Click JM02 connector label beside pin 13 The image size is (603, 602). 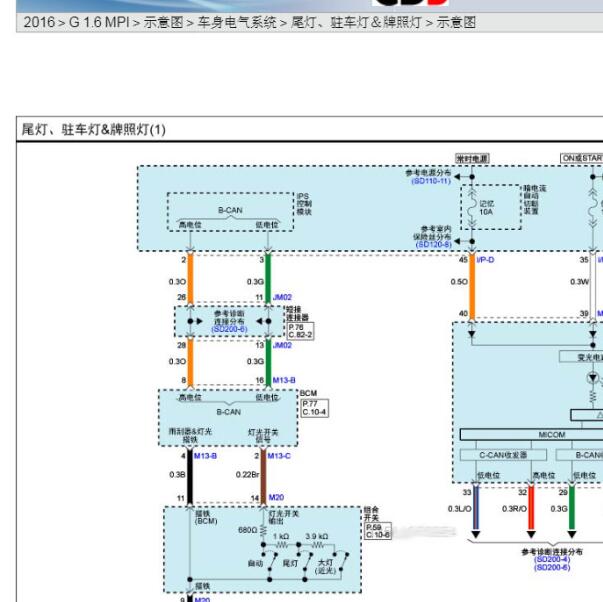[x=282, y=345]
